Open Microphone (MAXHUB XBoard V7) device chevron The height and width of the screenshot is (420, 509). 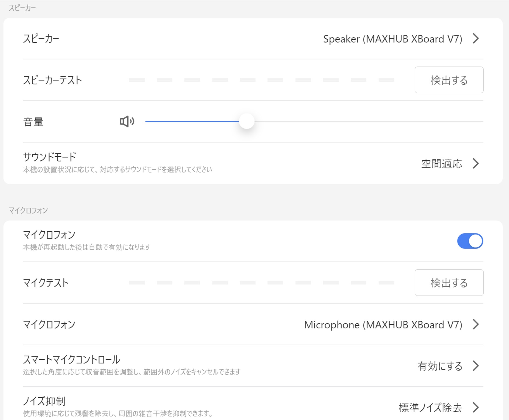[x=476, y=324]
